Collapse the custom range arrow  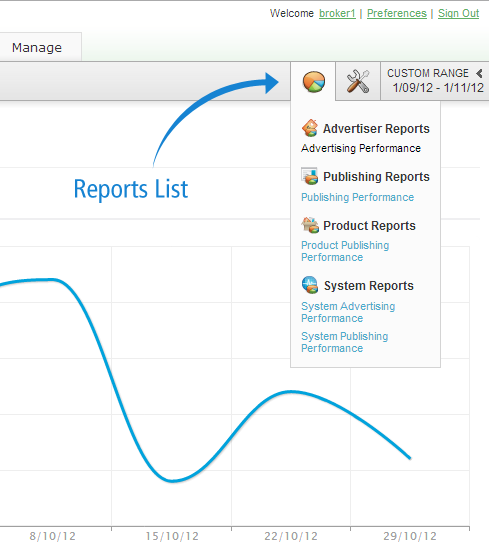click(479, 73)
